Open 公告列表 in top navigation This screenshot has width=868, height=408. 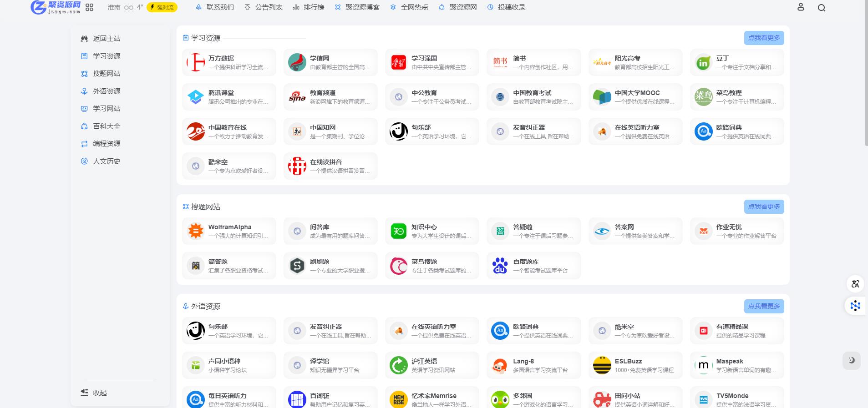coord(264,7)
